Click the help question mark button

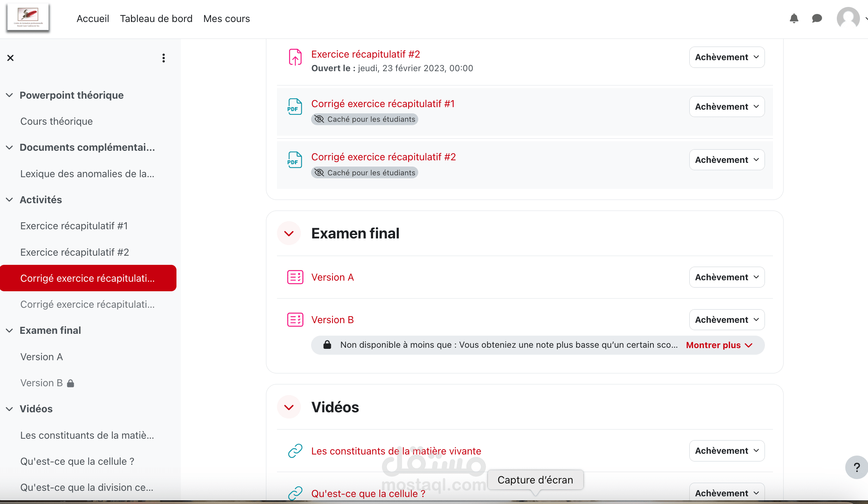click(857, 467)
